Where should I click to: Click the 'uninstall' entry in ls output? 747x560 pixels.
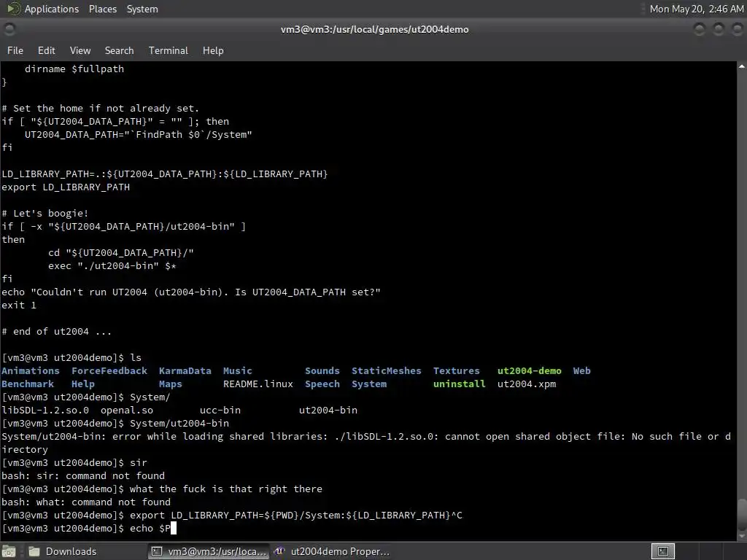[459, 384]
